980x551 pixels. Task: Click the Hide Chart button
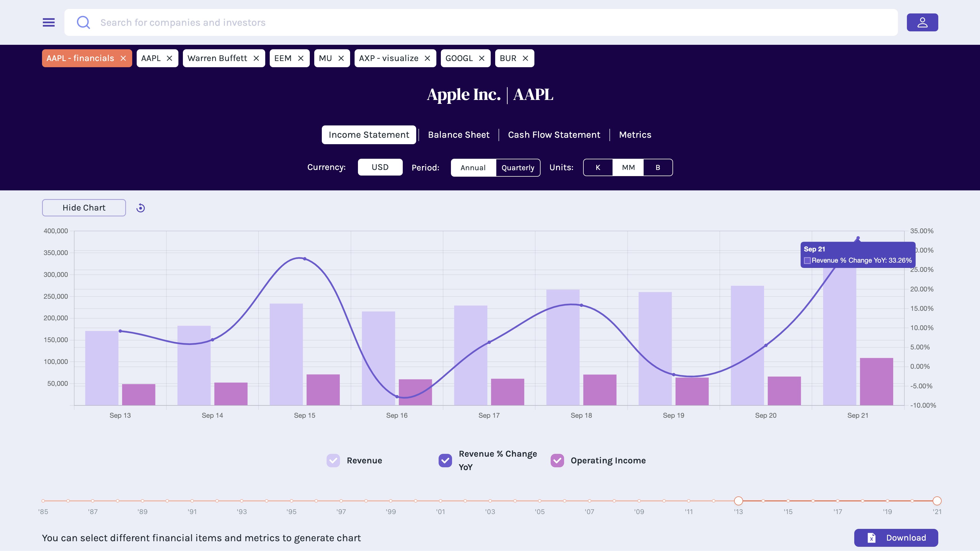pyautogui.click(x=84, y=208)
